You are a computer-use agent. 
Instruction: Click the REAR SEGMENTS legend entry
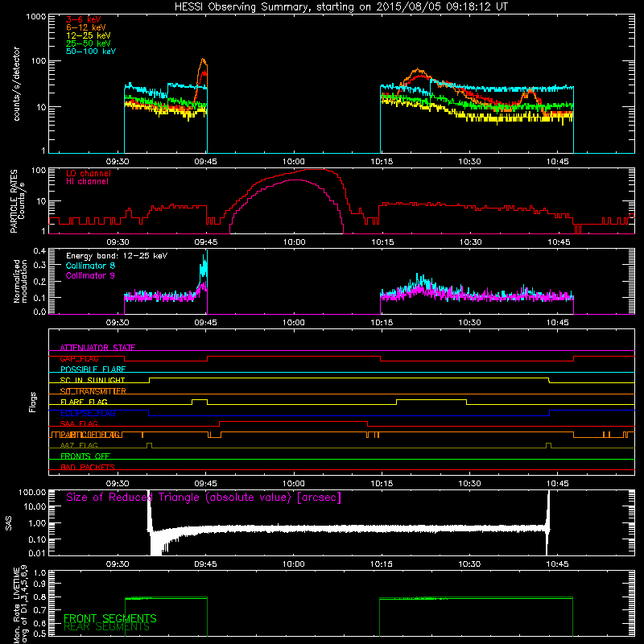(x=106, y=627)
